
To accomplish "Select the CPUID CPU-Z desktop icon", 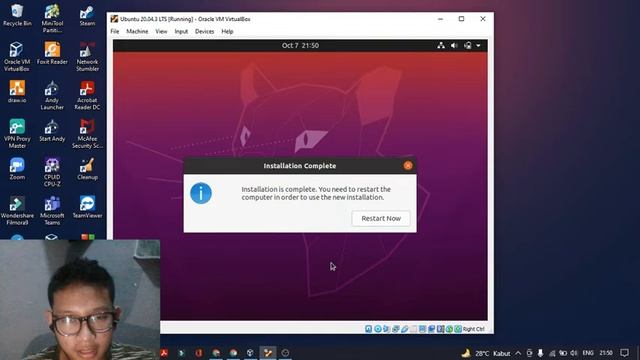I will click(x=52, y=172).
